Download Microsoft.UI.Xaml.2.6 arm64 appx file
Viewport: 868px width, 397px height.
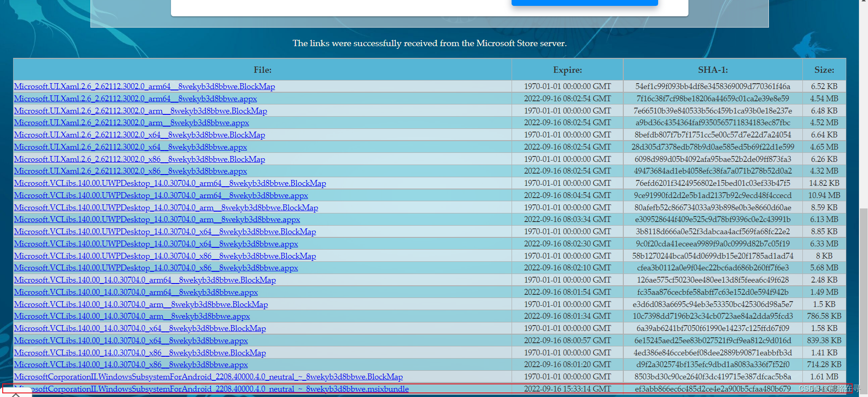(x=135, y=99)
